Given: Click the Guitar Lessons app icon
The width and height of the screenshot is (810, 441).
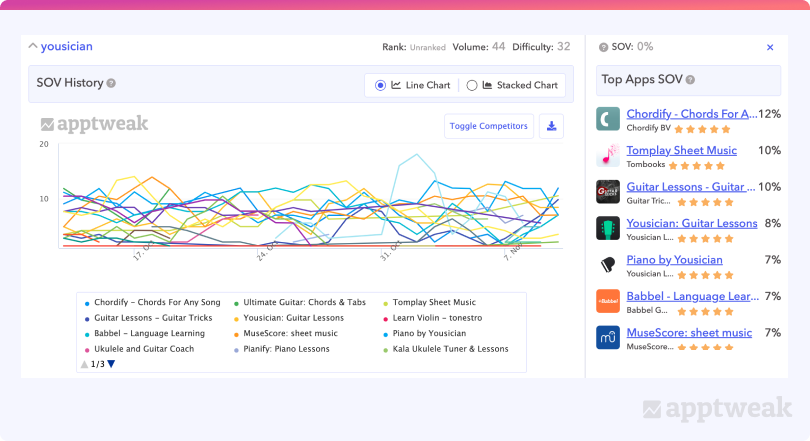Looking at the screenshot, I should click(608, 192).
